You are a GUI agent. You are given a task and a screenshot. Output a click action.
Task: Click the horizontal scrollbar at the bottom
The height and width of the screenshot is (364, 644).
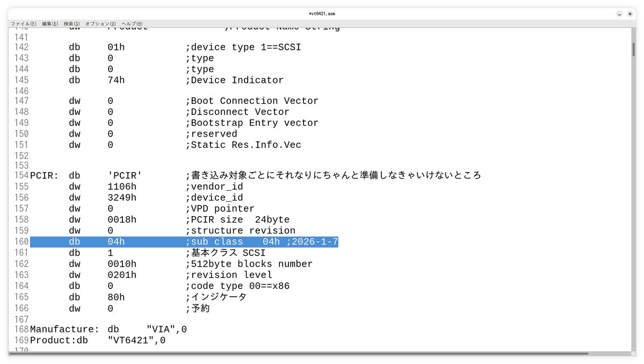coord(299,353)
